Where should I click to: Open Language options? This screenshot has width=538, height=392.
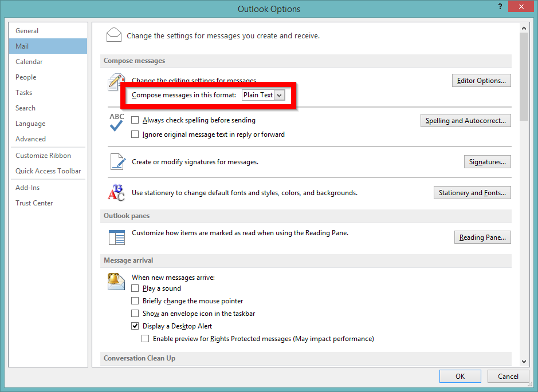click(48, 124)
